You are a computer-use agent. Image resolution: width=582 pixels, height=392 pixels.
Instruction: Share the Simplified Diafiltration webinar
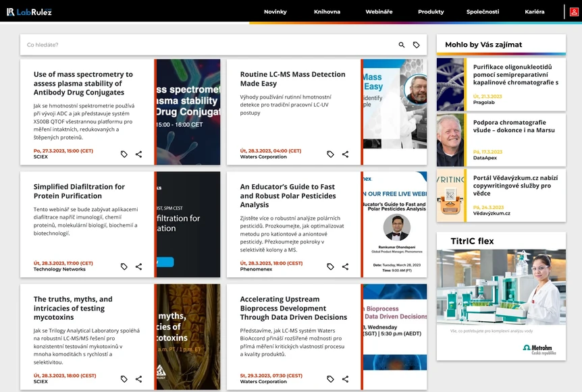(x=139, y=267)
